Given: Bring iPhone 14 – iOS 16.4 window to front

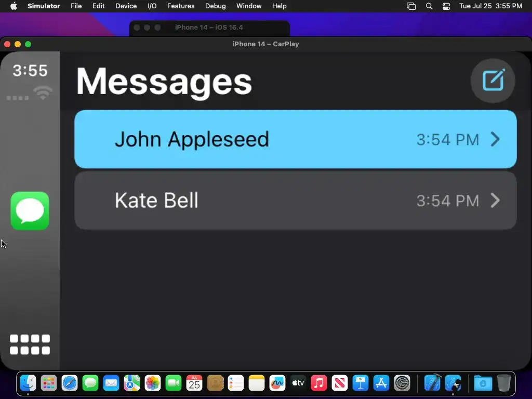Looking at the screenshot, I should [x=209, y=28].
